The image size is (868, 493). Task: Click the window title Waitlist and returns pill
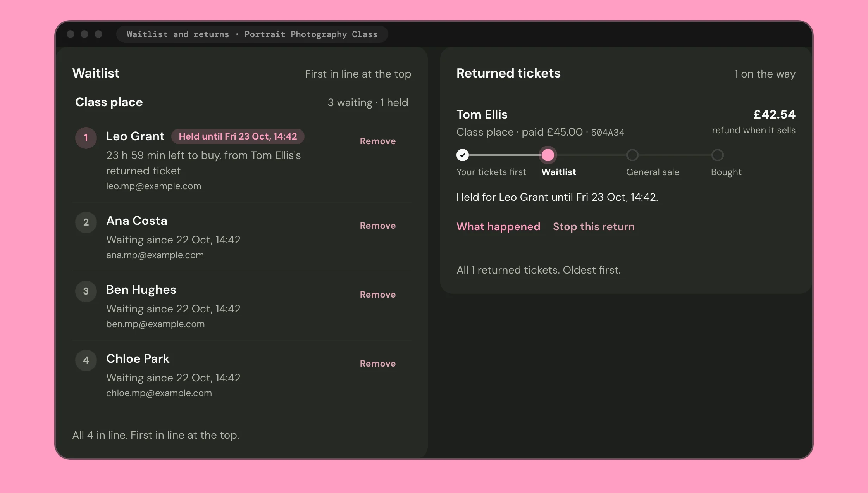[x=252, y=34]
